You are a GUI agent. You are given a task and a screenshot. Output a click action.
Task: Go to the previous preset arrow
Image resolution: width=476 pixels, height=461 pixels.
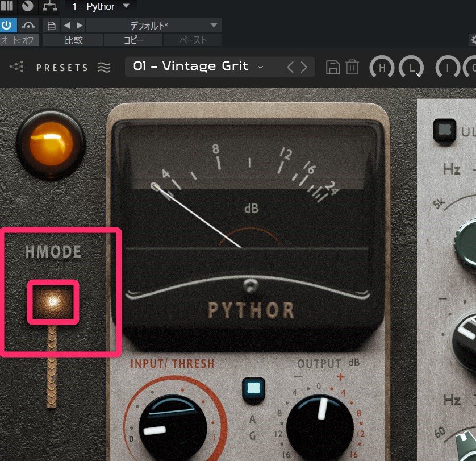290,67
